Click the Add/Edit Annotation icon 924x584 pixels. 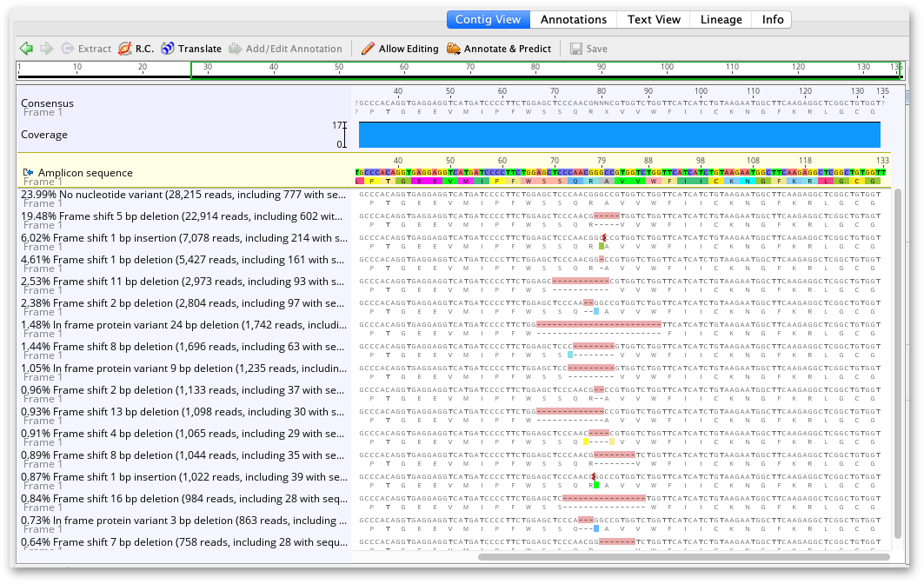tap(235, 49)
